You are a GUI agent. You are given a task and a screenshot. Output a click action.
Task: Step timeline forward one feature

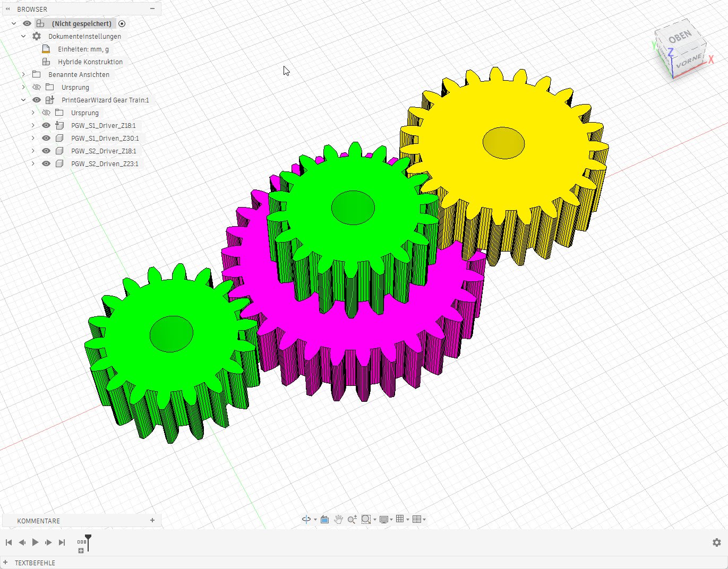pyautogui.click(x=48, y=542)
